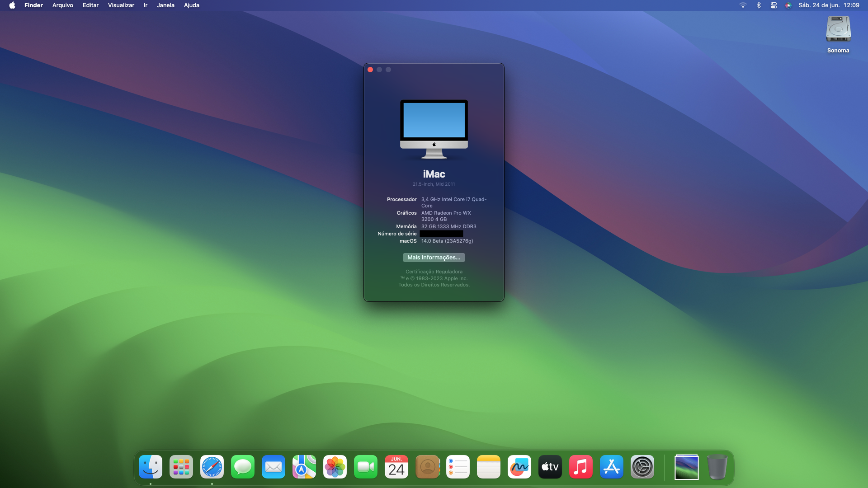Image resolution: width=868 pixels, height=488 pixels.
Task: Open Apple TV from dock
Action: coord(550,467)
